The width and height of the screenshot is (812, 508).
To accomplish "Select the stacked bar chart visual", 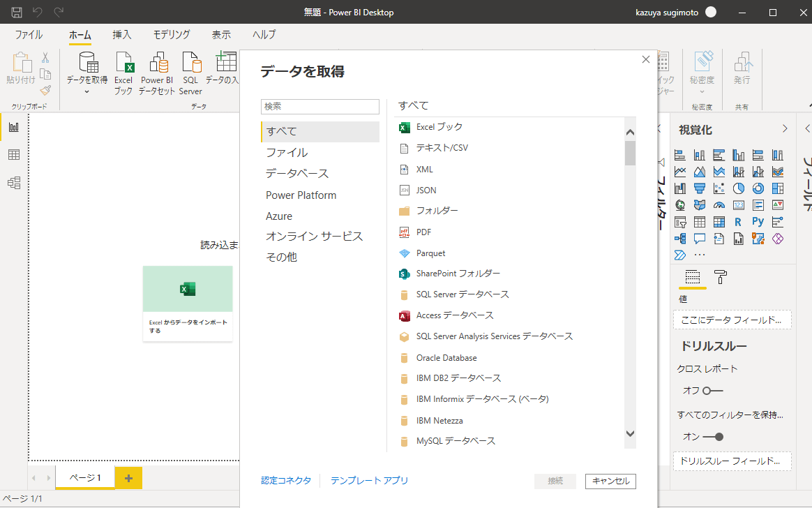I will (x=680, y=155).
